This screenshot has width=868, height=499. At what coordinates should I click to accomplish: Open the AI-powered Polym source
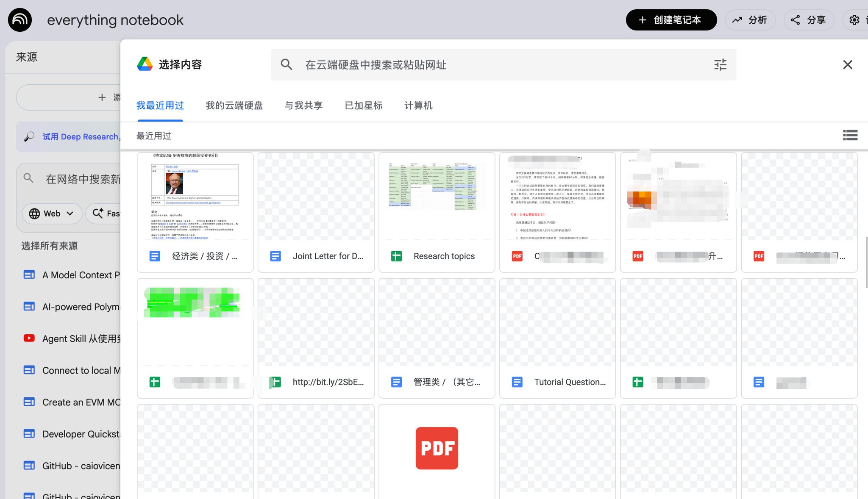click(81, 307)
